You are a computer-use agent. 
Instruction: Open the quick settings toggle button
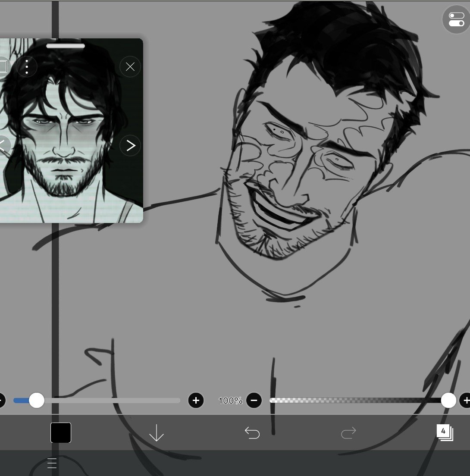coord(457,19)
